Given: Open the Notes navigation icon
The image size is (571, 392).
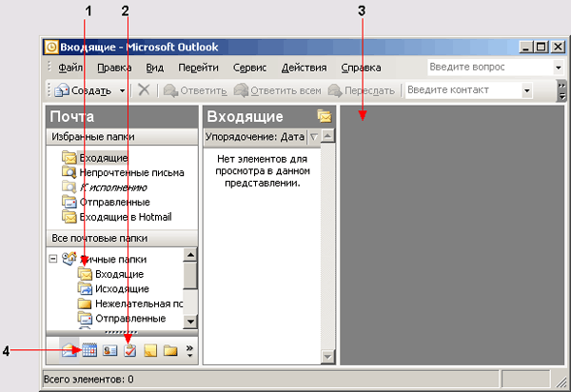Looking at the screenshot, I should click(150, 350).
